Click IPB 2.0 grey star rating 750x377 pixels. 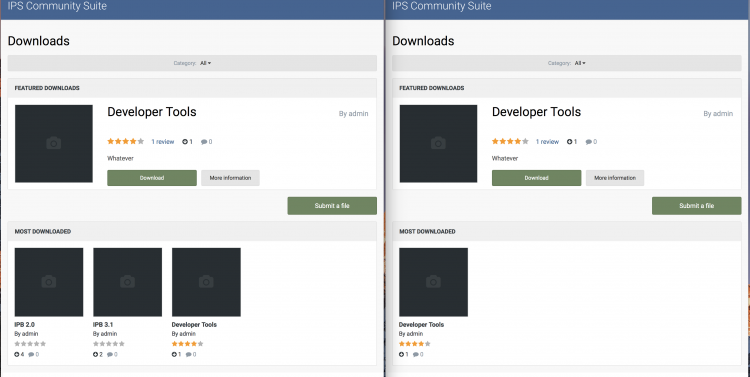click(x=30, y=344)
